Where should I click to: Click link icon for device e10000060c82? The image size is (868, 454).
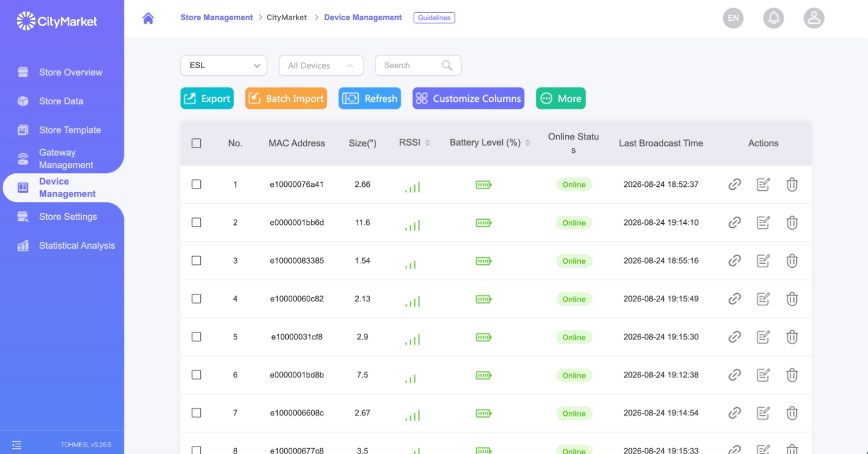[734, 299]
